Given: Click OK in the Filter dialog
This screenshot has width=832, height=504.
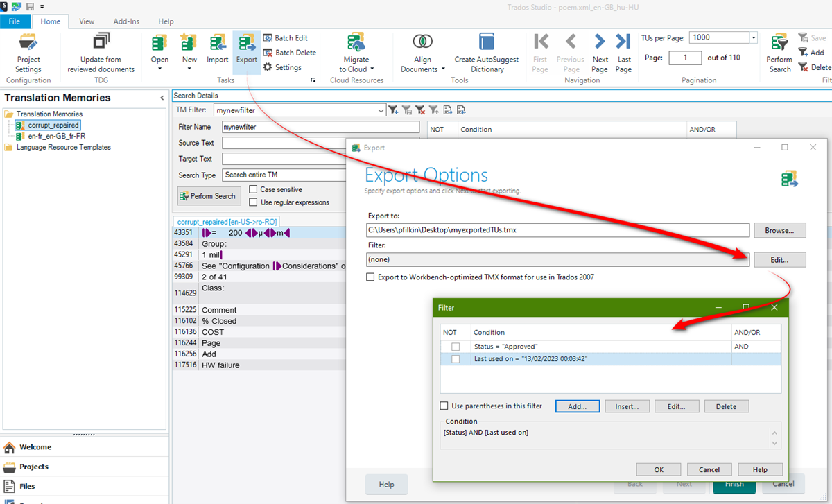Looking at the screenshot, I should (659, 469).
